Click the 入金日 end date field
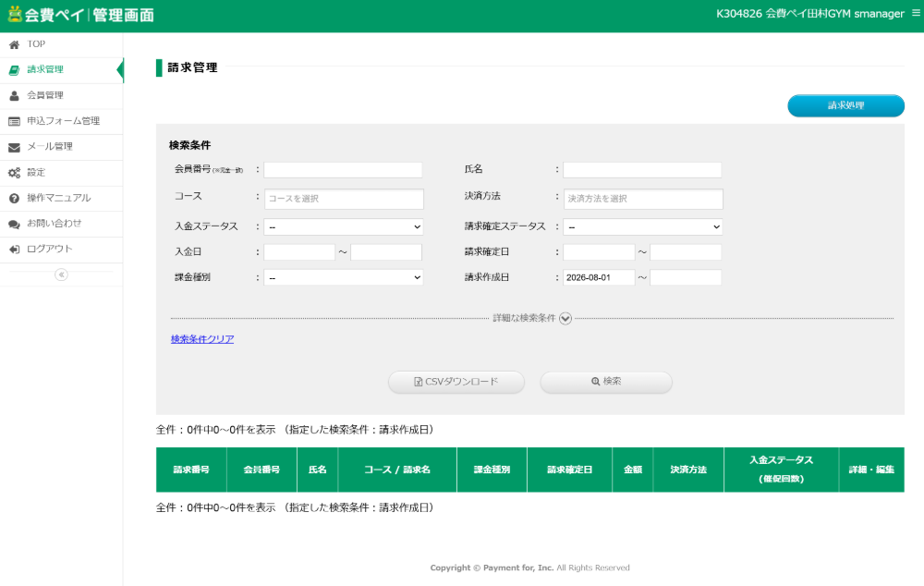 (386, 252)
